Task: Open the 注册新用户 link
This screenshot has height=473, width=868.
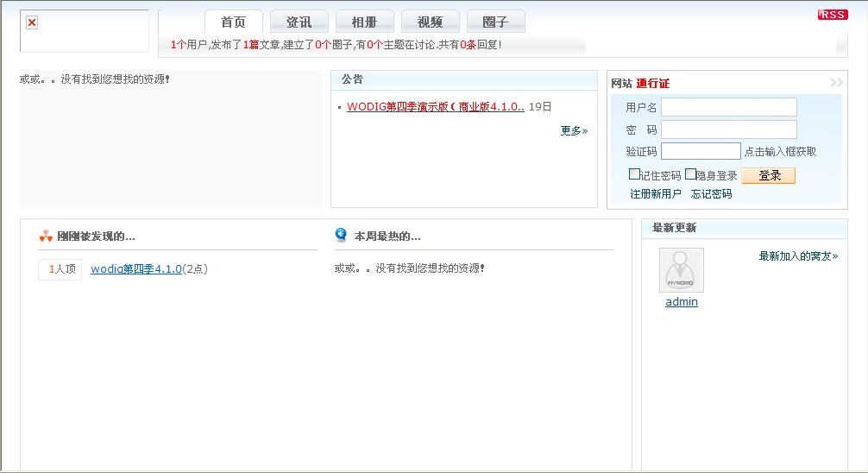Action: point(656,194)
